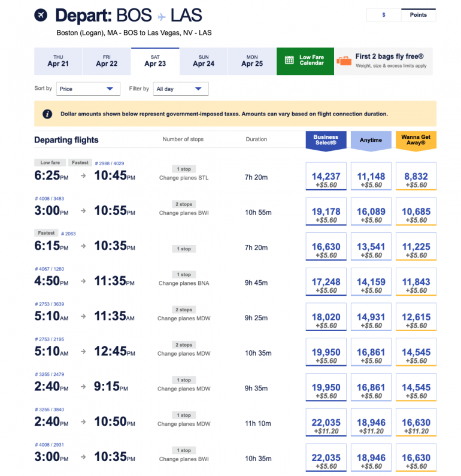Select the Sun Apr 24 date tab
This screenshot has width=461, height=476.
tap(204, 60)
